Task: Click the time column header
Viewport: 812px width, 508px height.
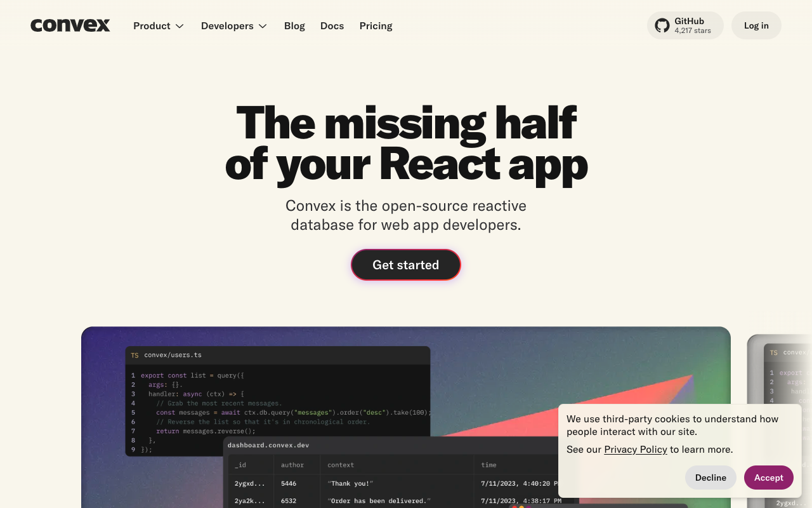Action: coord(488,465)
